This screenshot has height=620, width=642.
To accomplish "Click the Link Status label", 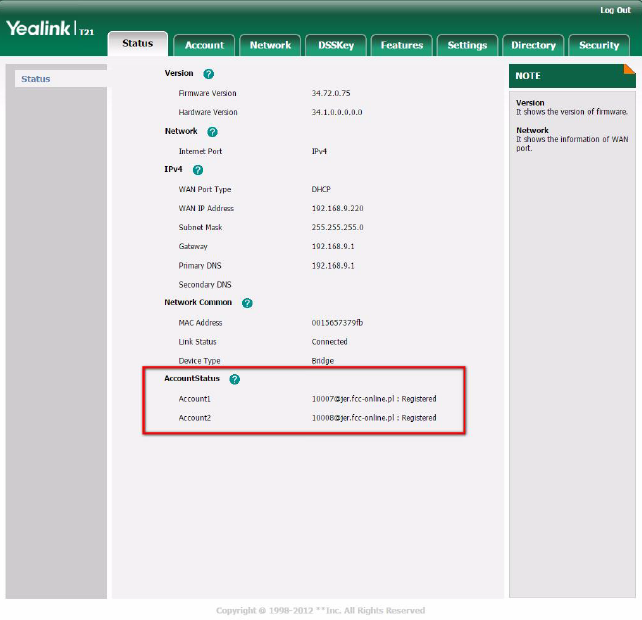I will pos(197,342).
